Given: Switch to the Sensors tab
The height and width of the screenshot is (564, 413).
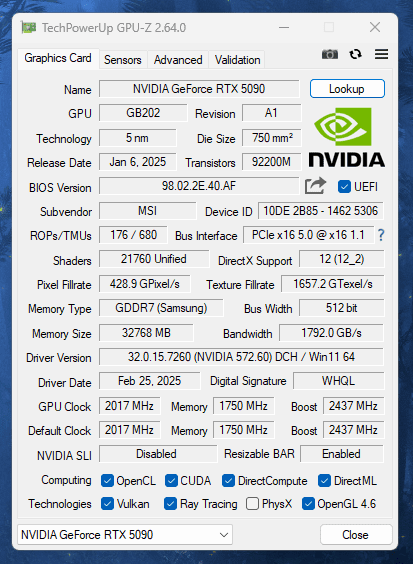Looking at the screenshot, I should coord(123,60).
